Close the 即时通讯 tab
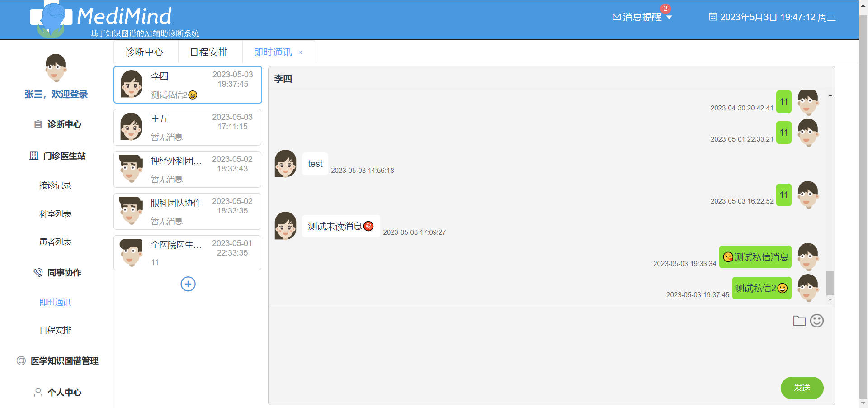The width and height of the screenshot is (868, 408). point(300,52)
